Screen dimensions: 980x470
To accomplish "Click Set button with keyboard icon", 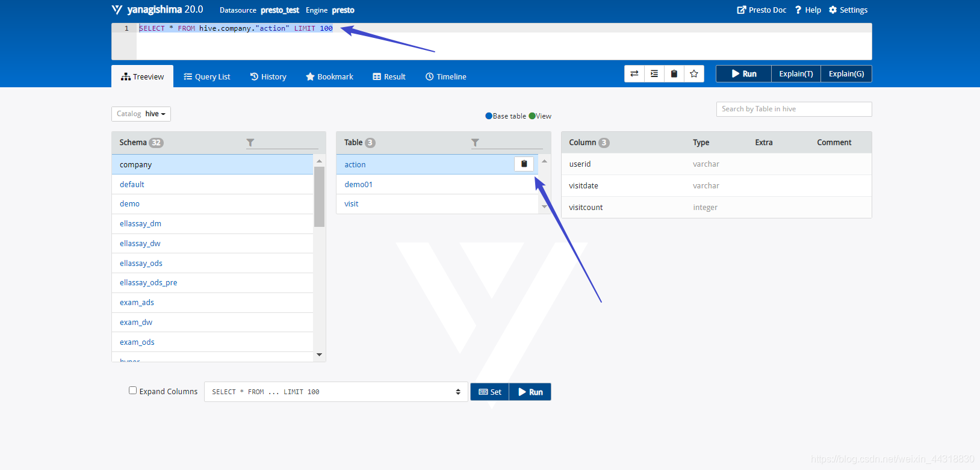I will 490,392.
